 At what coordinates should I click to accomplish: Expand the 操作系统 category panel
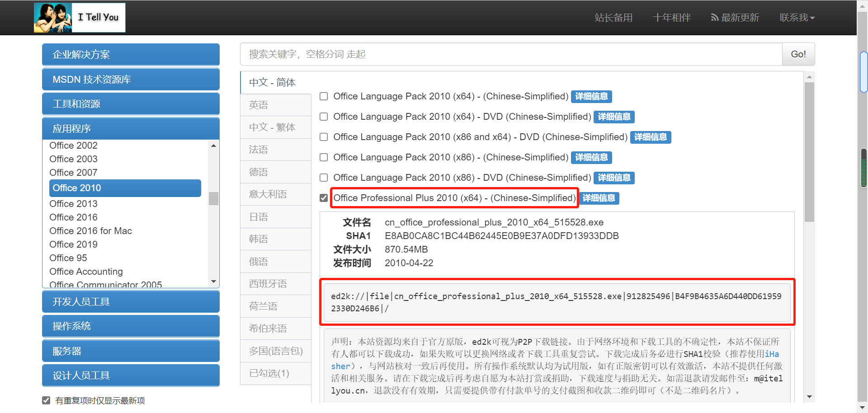(x=131, y=326)
